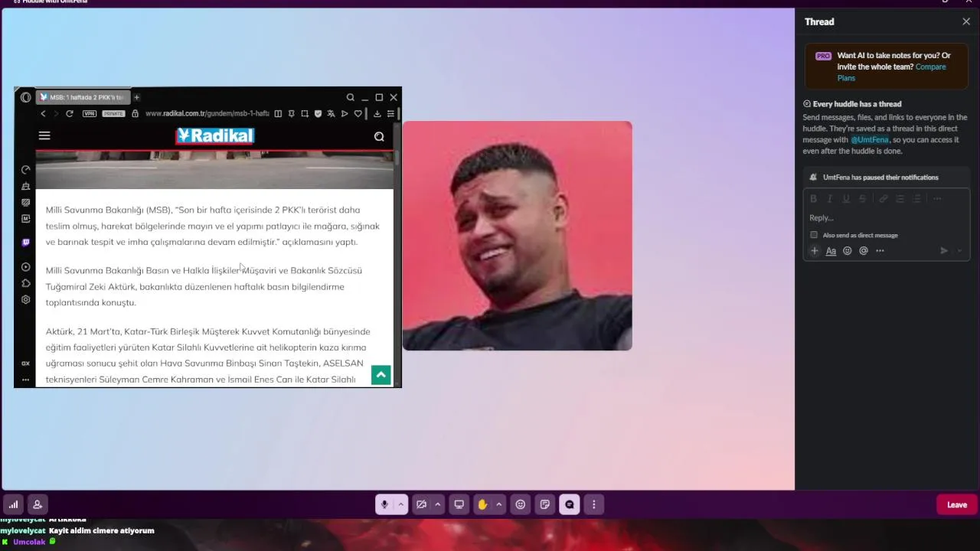This screenshot has width=980, height=551.
Task: Open Radikal hamburger menu
Action: [44, 135]
